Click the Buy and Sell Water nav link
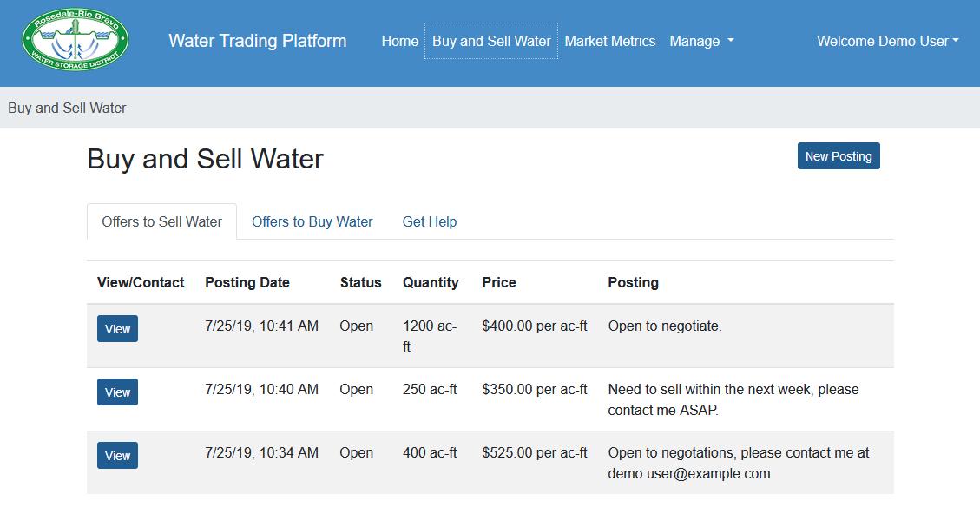 click(x=490, y=41)
